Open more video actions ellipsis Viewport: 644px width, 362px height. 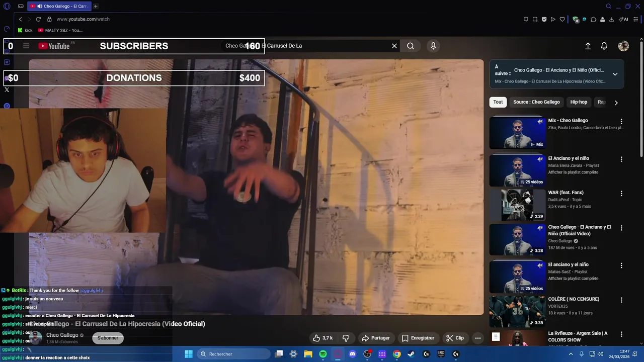[x=478, y=338]
